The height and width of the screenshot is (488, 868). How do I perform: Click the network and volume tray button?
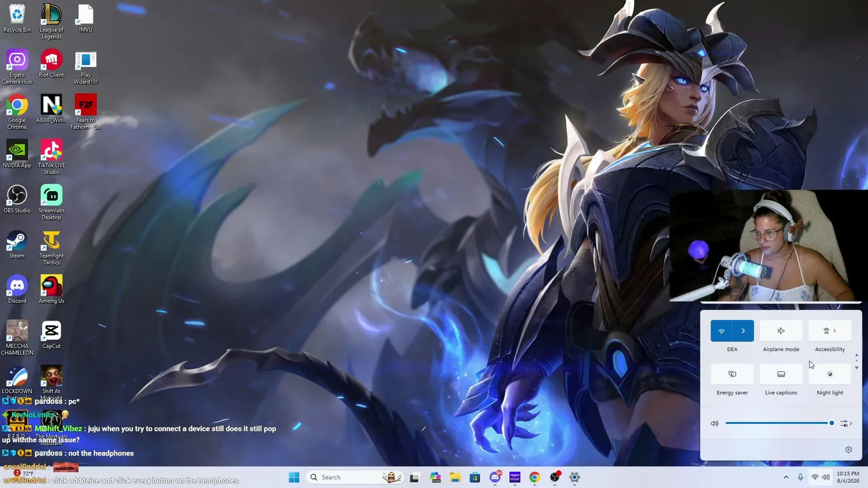(821, 477)
